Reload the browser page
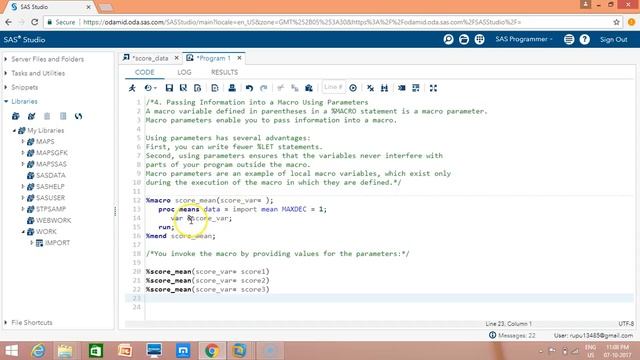 [35, 22]
